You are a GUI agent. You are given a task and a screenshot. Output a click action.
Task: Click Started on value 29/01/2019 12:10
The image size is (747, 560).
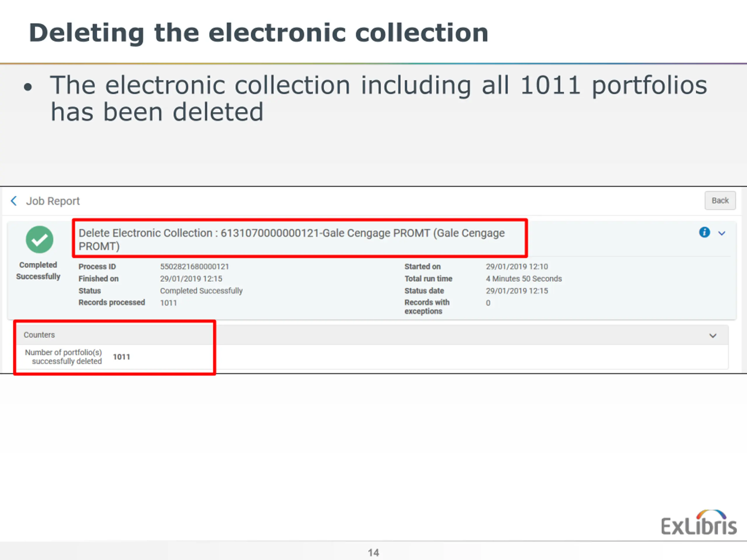click(x=517, y=267)
